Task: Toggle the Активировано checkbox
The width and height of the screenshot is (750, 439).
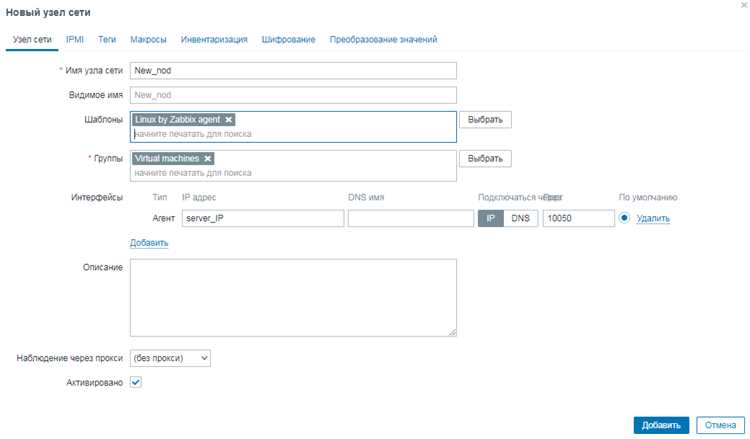Action: tap(136, 382)
